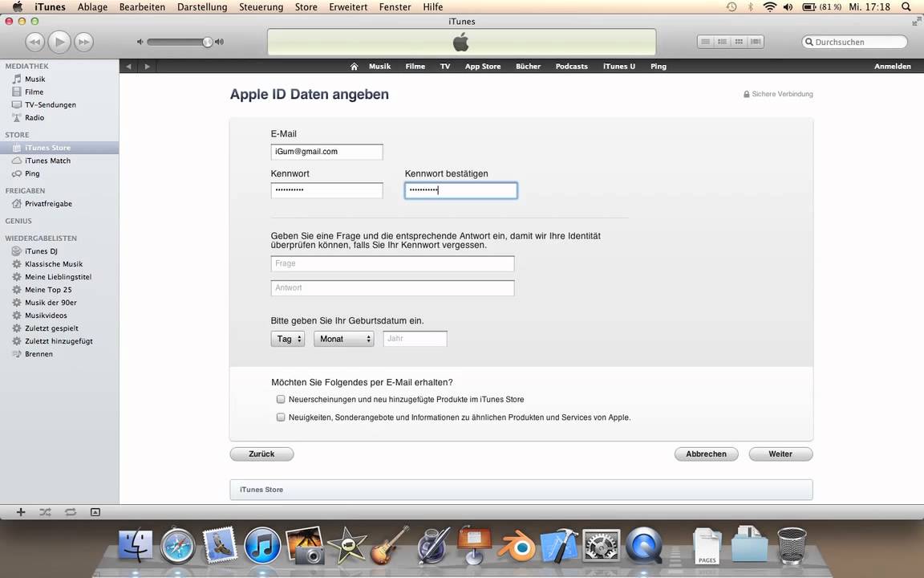Click the E-Mail input field

pyautogui.click(x=327, y=152)
